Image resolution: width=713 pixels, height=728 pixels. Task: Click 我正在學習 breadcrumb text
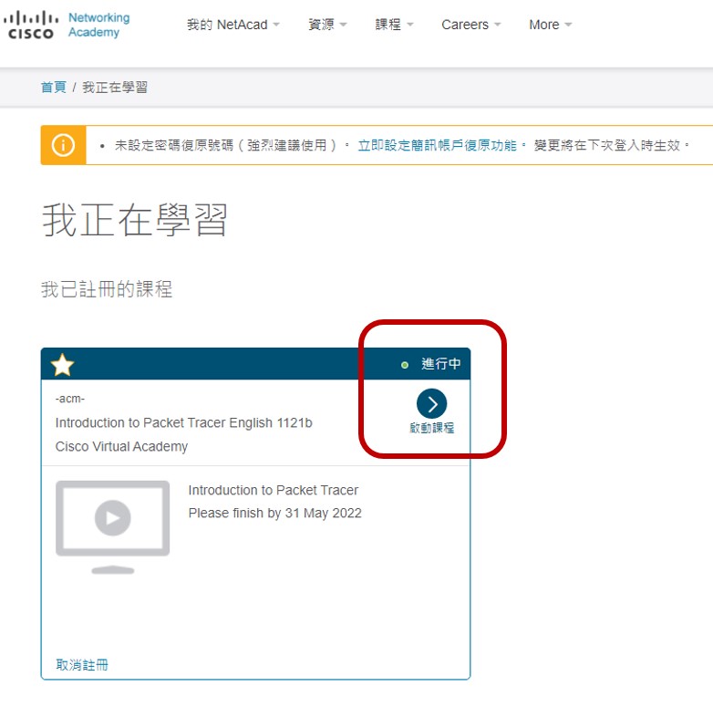[x=115, y=88]
